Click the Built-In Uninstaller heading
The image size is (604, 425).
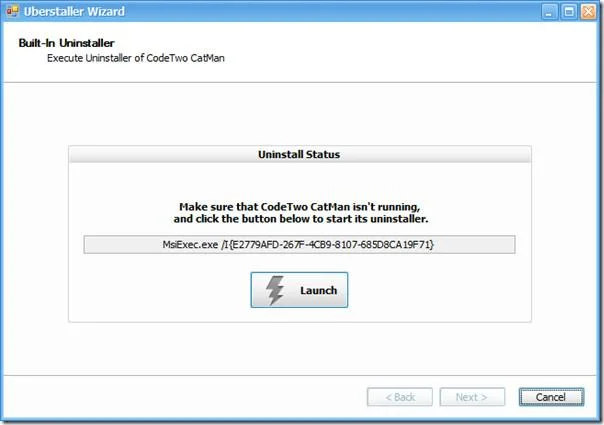[x=66, y=43]
